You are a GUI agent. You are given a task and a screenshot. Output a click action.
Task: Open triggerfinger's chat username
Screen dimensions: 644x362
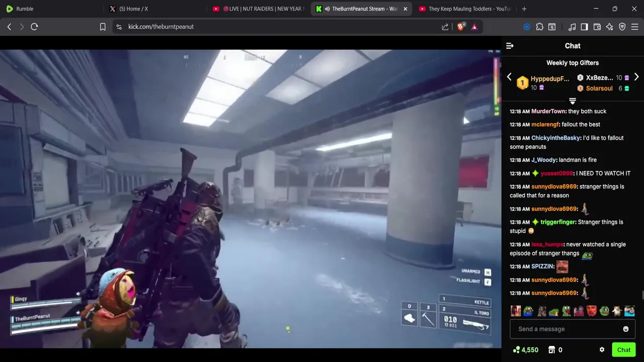click(x=557, y=222)
